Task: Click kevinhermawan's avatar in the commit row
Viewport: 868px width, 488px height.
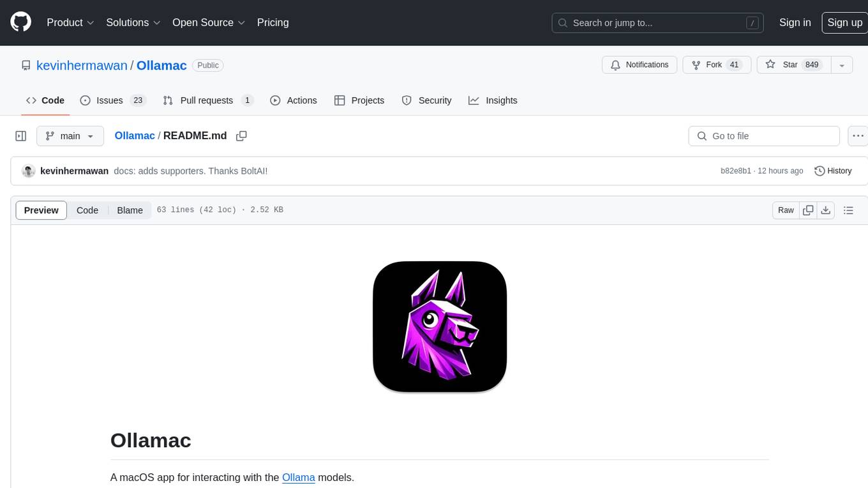Action: pos(28,171)
